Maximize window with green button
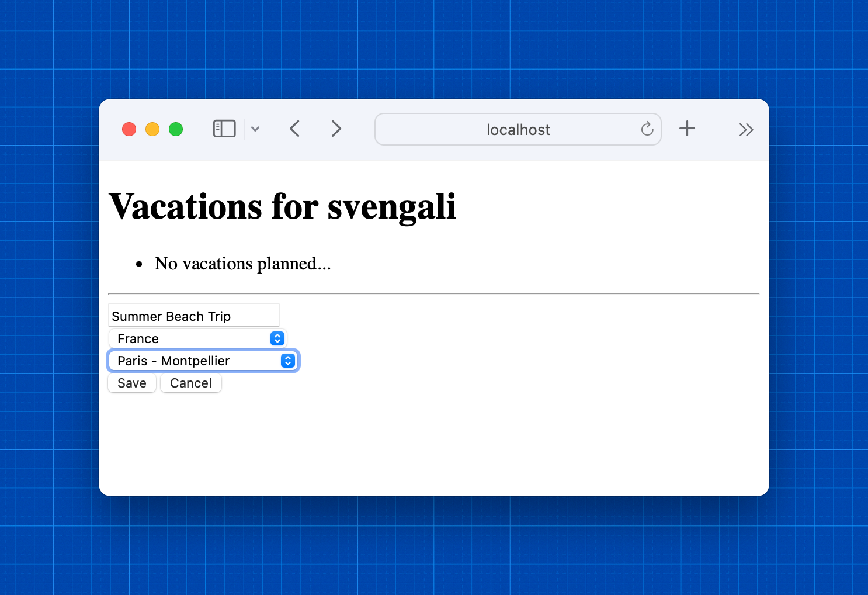This screenshot has width=868, height=595. click(x=176, y=129)
